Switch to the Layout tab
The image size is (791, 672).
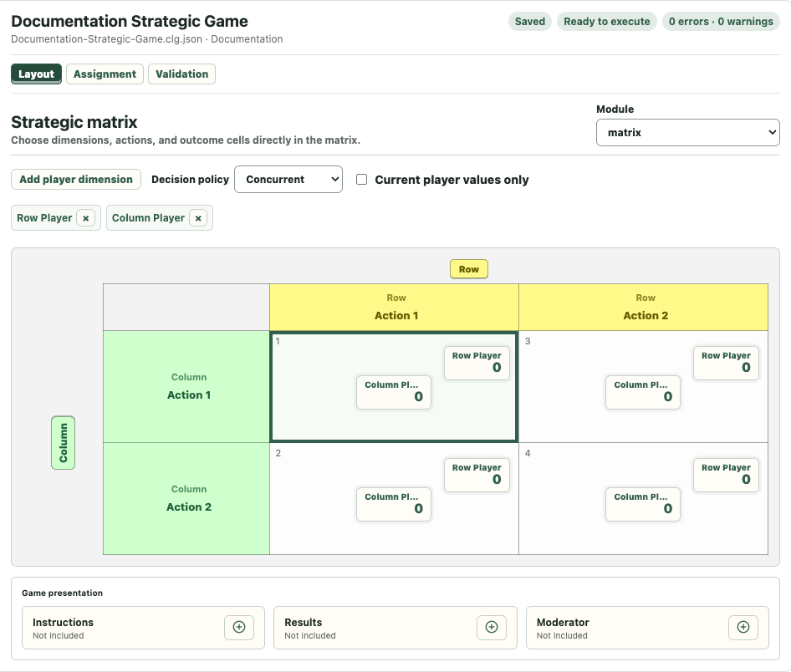point(36,74)
